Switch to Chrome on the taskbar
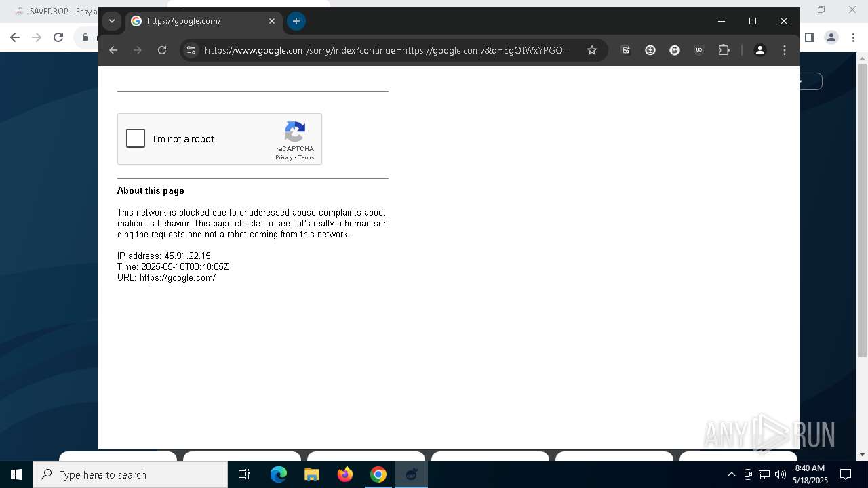Image resolution: width=868 pixels, height=488 pixels. pos(378,474)
